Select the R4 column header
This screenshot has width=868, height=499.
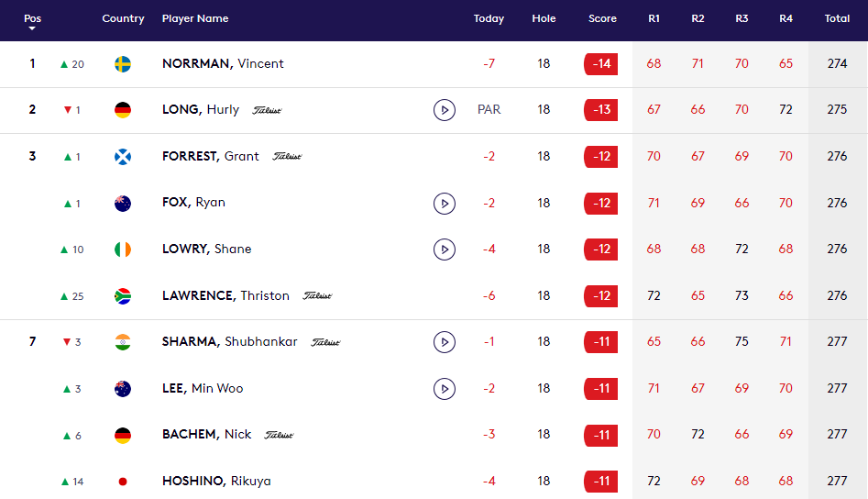[x=786, y=19]
